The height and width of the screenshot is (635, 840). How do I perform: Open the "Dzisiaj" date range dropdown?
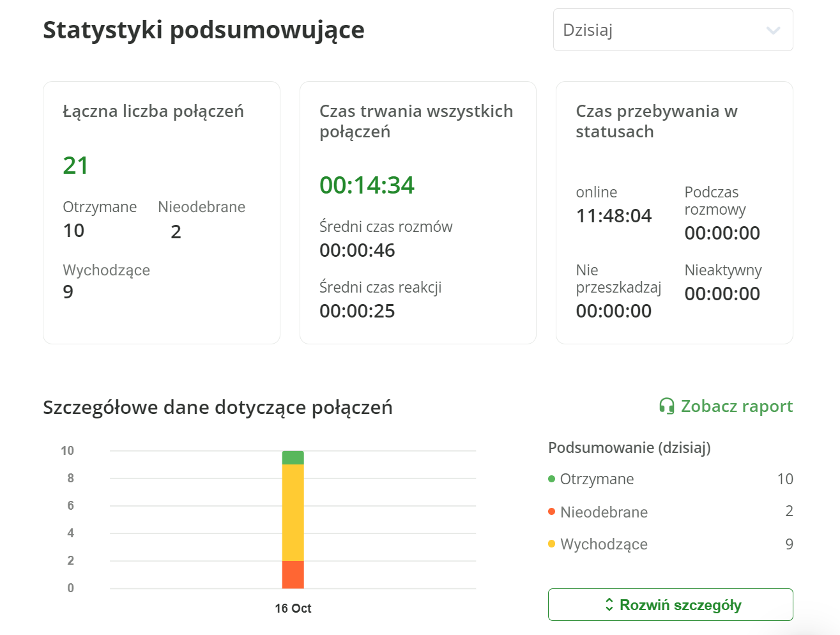pos(672,29)
